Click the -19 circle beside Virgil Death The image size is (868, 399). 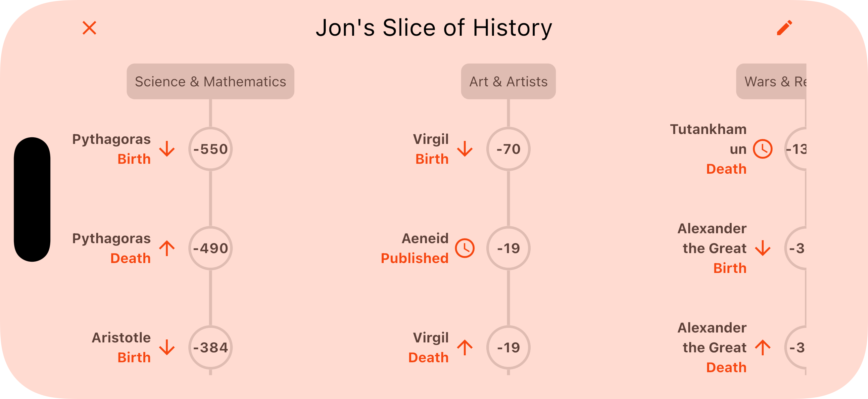click(x=508, y=347)
